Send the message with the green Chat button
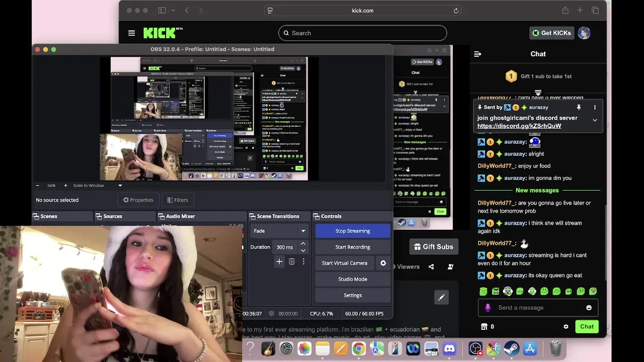 pyautogui.click(x=587, y=327)
